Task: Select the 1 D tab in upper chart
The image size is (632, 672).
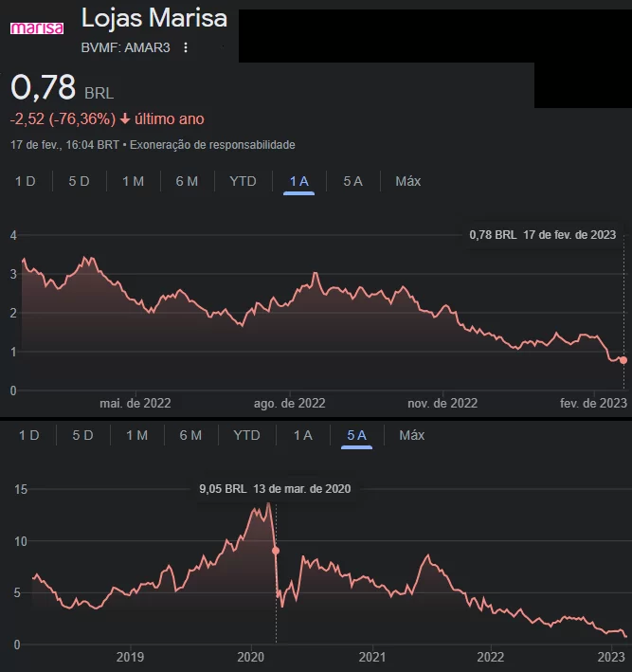Action: (x=26, y=181)
